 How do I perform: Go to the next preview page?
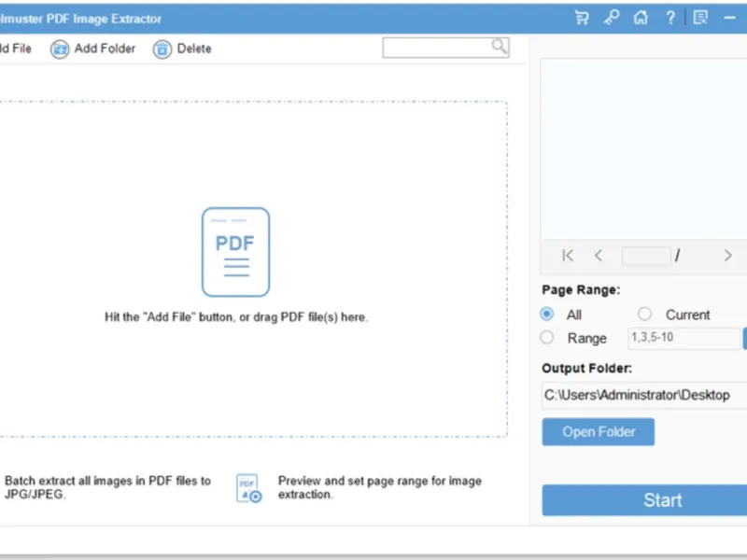[727, 256]
